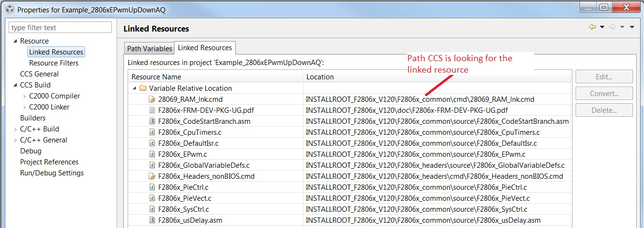644x228 pixels.
Task: Open the Project References page
Action: tap(49, 162)
